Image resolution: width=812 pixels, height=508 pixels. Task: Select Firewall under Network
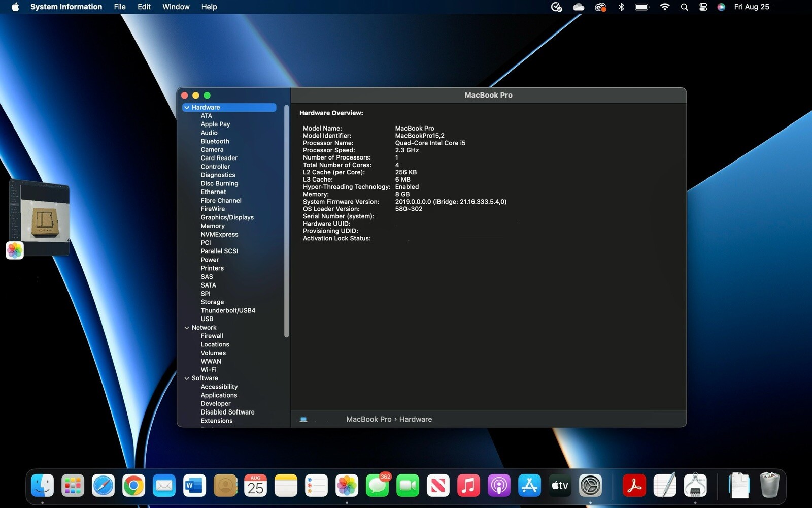[212, 336]
